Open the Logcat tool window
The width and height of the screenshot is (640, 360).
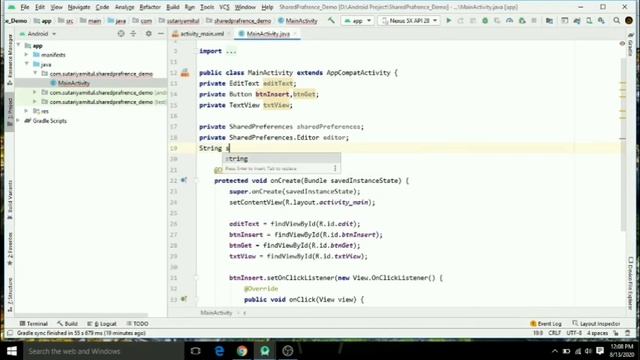(102, 324)
